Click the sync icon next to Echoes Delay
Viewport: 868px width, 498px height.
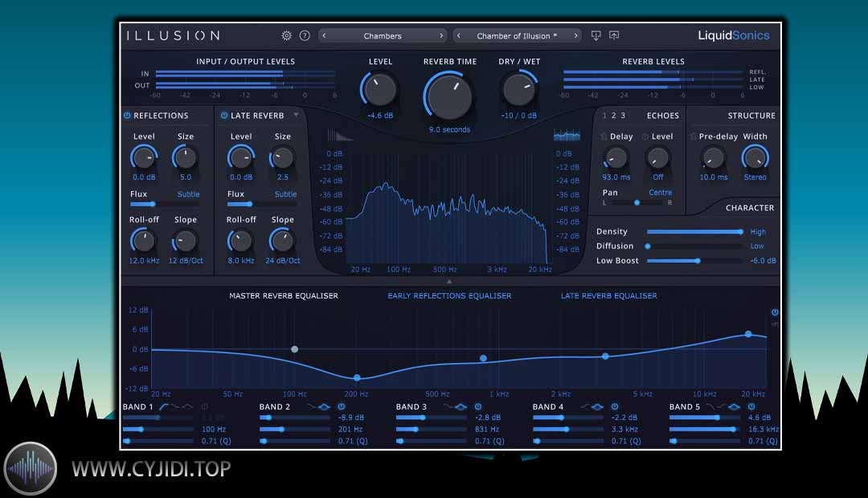click(604, 136)
